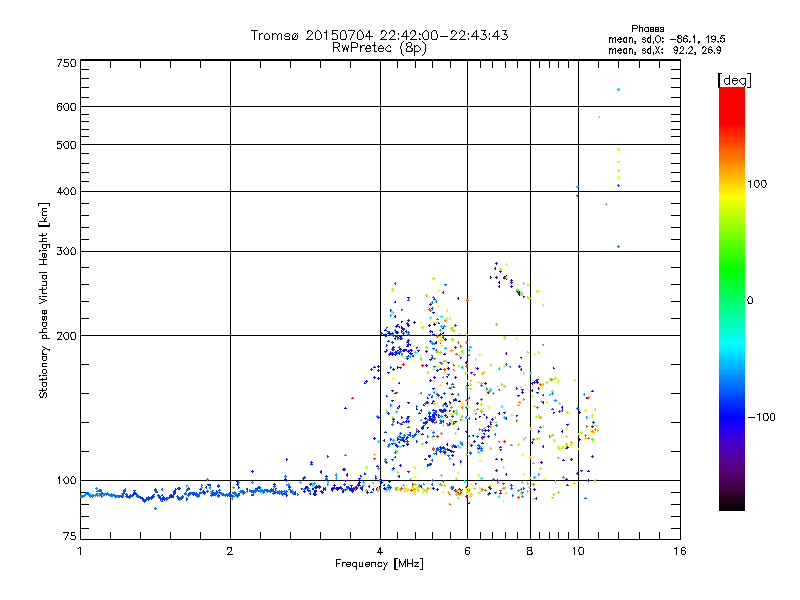Click the y-axis tick label '300'

66,252
